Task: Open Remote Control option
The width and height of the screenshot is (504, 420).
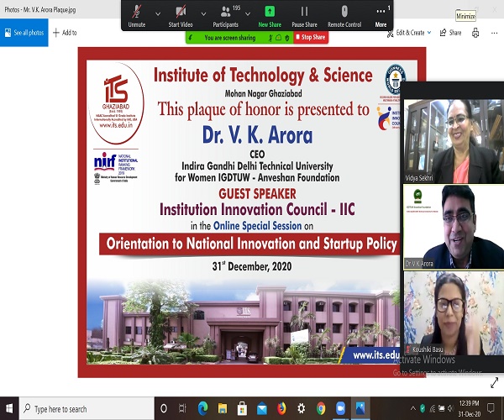Action: pyautogui.click(x=344, y=16)
